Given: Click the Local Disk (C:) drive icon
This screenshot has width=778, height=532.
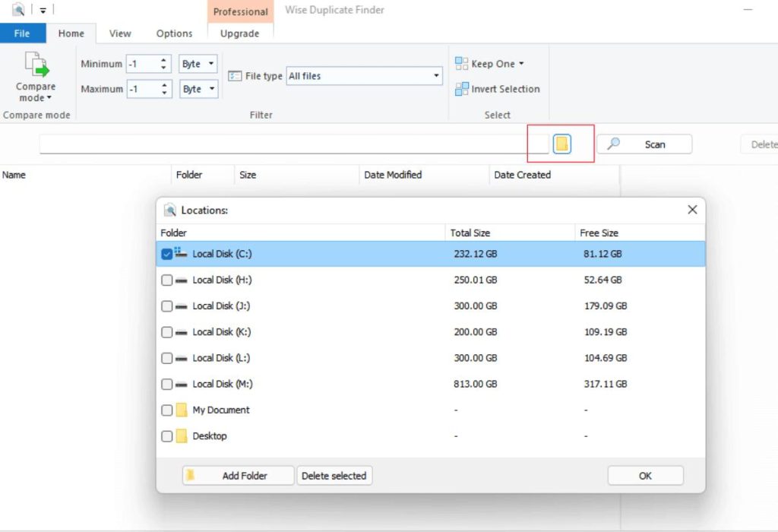Looking at the screenshot, I should tap(181, 253).
